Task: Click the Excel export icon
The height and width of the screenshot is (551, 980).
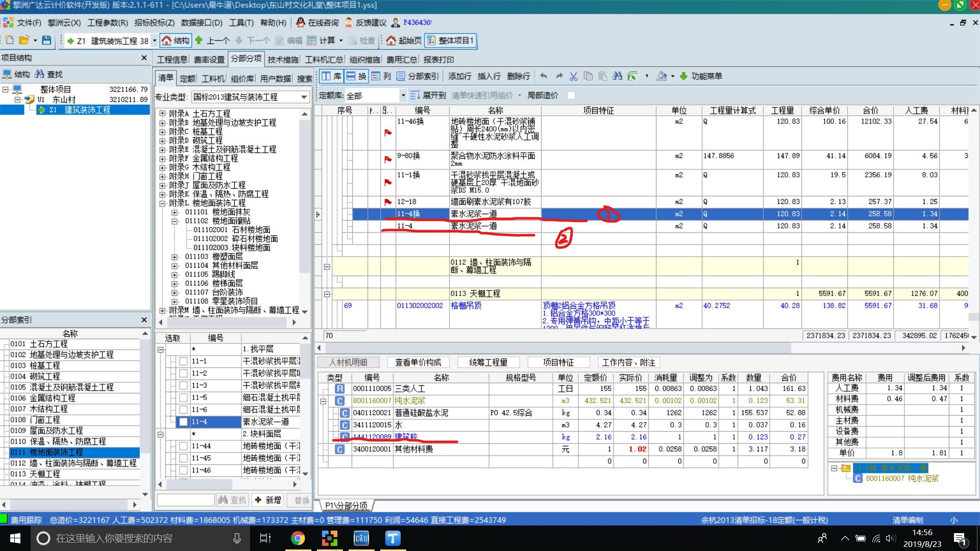Action: tap(632, 76)
